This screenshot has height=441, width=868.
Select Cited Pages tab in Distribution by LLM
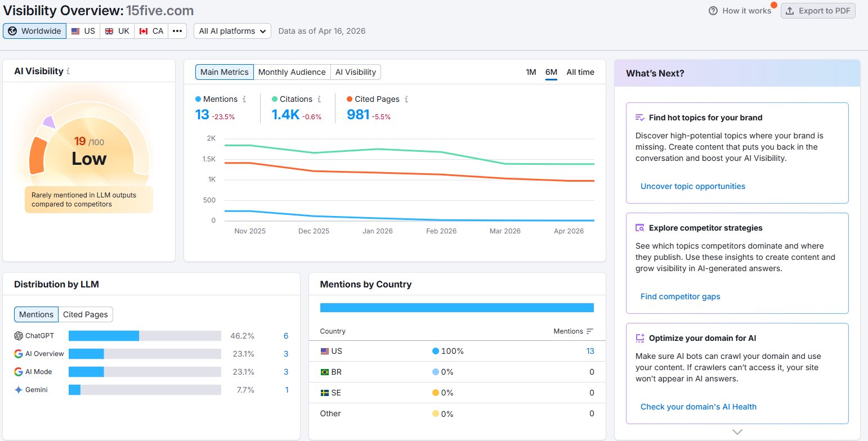[x=86, y=314]
